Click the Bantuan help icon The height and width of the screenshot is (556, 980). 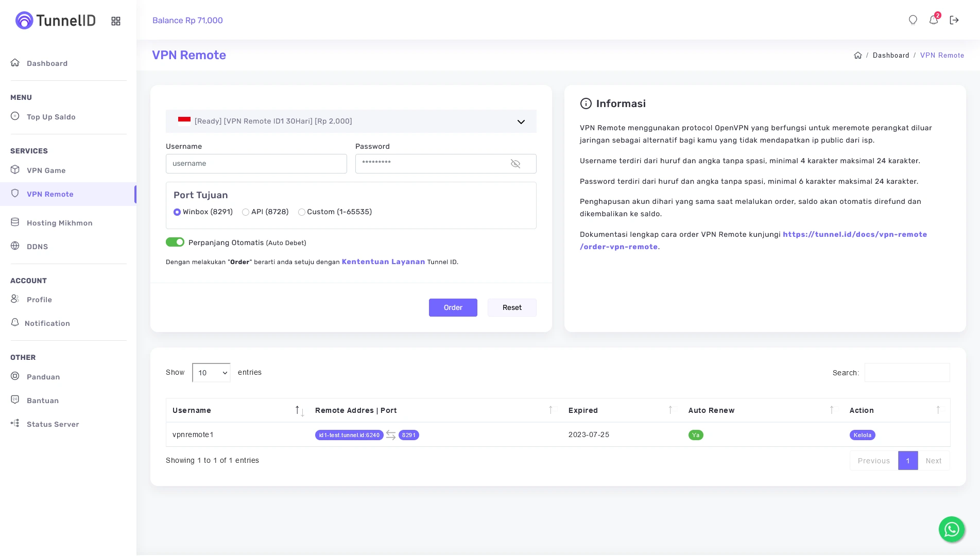[x=15, y=400]
